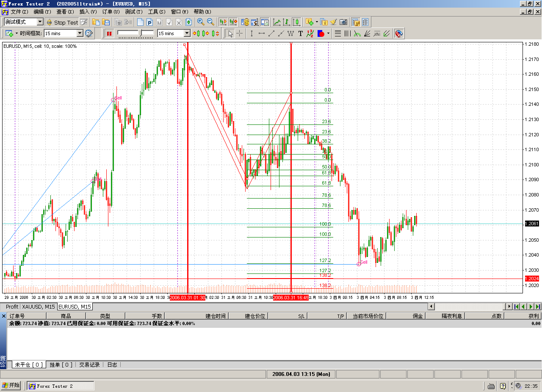Viewport: 542px width, 392px height.
Task: Select the horizontal line drawing tool
Action: (261, 33)
